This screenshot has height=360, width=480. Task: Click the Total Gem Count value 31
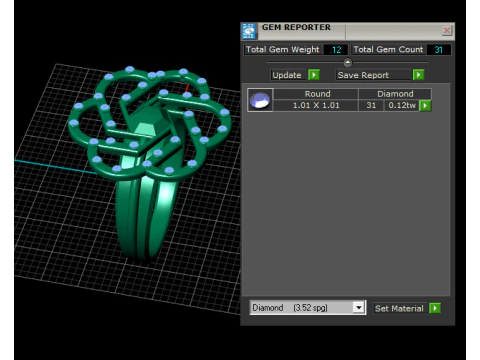(x=439, y=50)
